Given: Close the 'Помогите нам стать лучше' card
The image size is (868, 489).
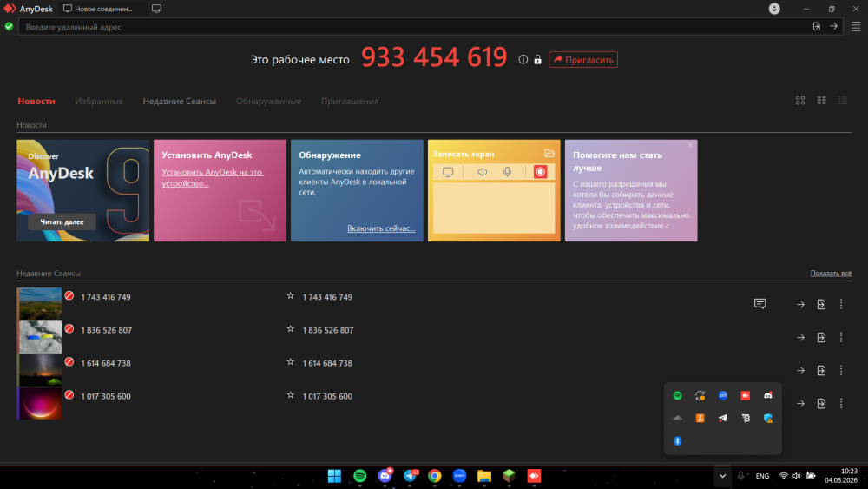Looking at the screenshot, I should tap(690, 145).
